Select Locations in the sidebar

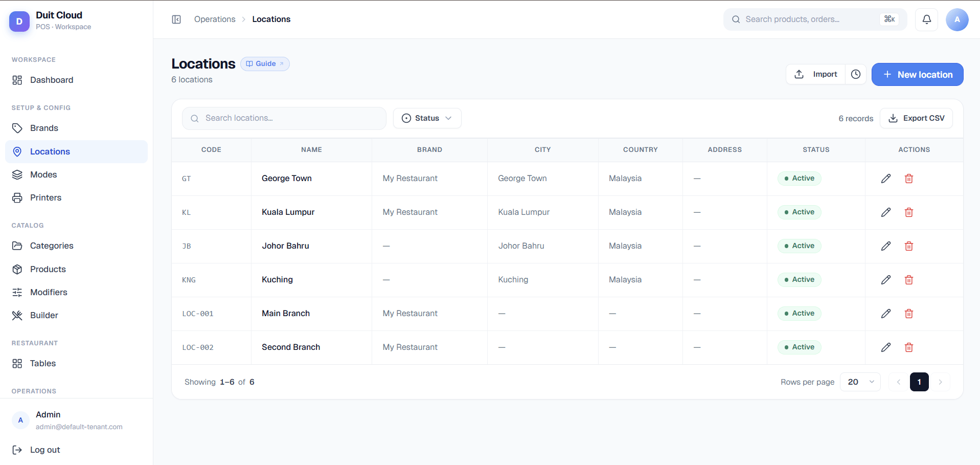pyautogui.click(x=76, y=151)
